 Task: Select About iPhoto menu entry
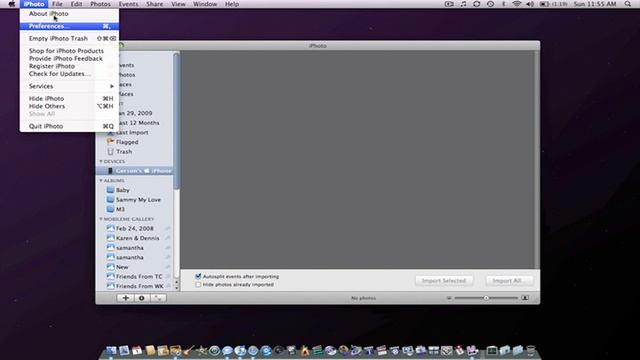click(69, 14)
